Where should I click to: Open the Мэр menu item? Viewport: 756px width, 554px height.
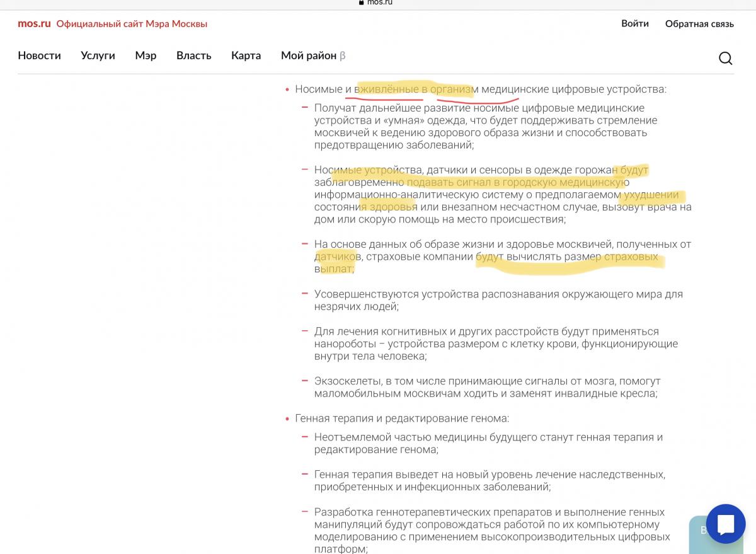click(x=146, y=55)
